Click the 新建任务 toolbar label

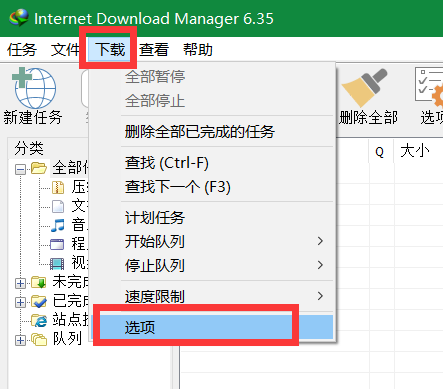[33, 118]
